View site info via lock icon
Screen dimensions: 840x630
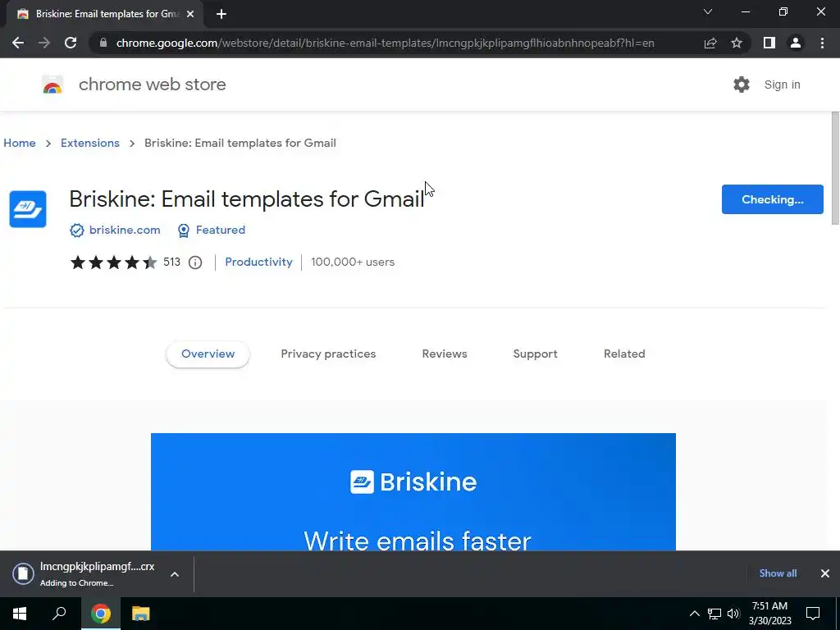pyautogui.click(x=103, y=43)
